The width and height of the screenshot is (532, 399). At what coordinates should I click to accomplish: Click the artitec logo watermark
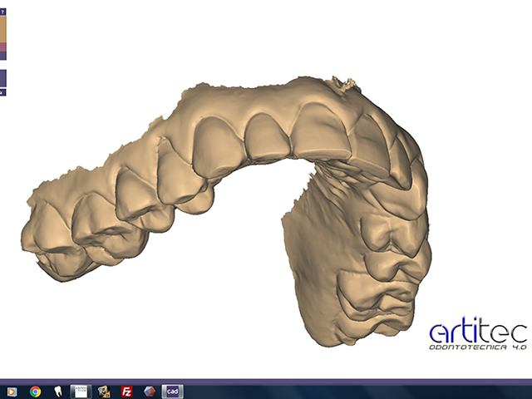[x=477, y=331]
